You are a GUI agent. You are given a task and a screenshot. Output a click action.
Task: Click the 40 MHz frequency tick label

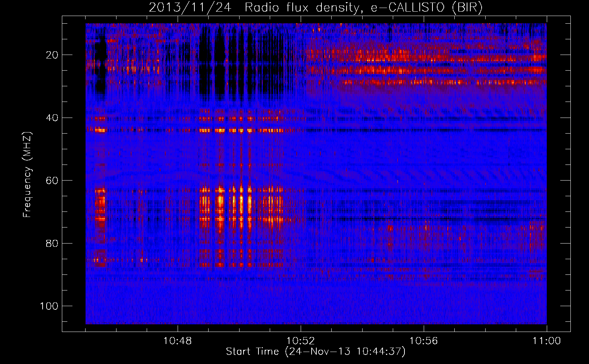52,118
